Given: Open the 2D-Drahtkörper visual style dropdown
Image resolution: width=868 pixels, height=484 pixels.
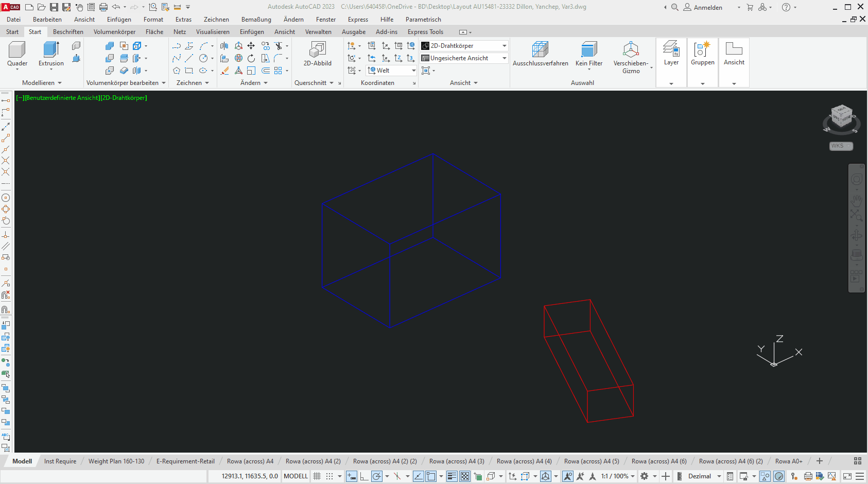Looking at the screenshot, I should (x=464, y=46).
